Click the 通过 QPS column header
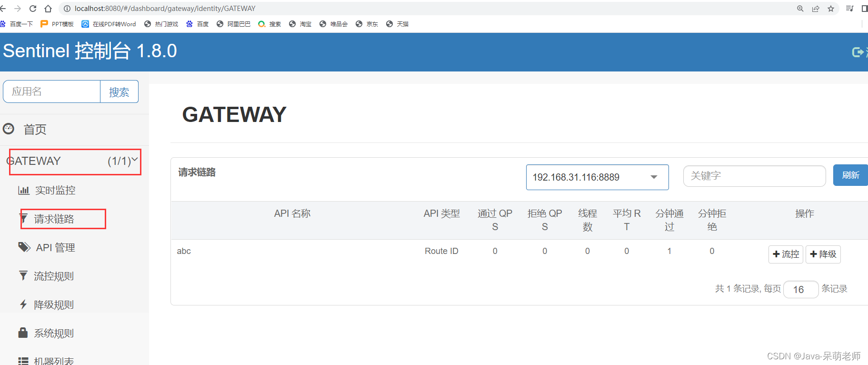Screen dimensions: 868x365 click(495, 220)
